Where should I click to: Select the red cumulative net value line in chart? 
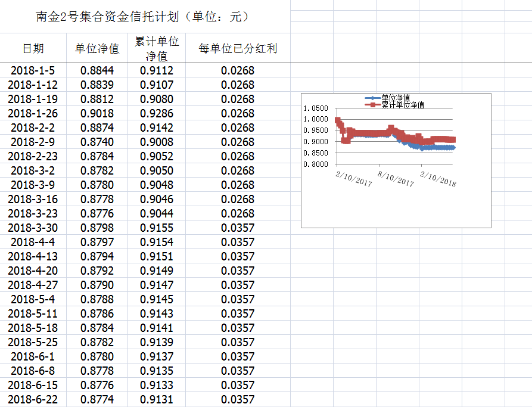point(369,133)
